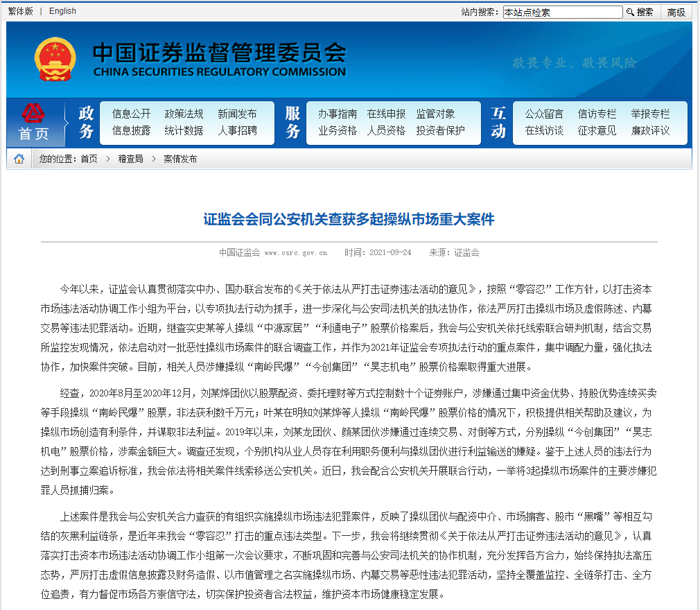700x610 pixels.
Task: Open 办事指南 service link
Action: pos(338,114)
